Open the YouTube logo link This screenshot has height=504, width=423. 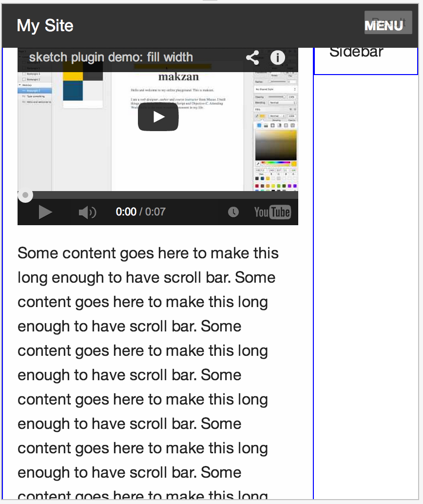click(x=272, y=212)
